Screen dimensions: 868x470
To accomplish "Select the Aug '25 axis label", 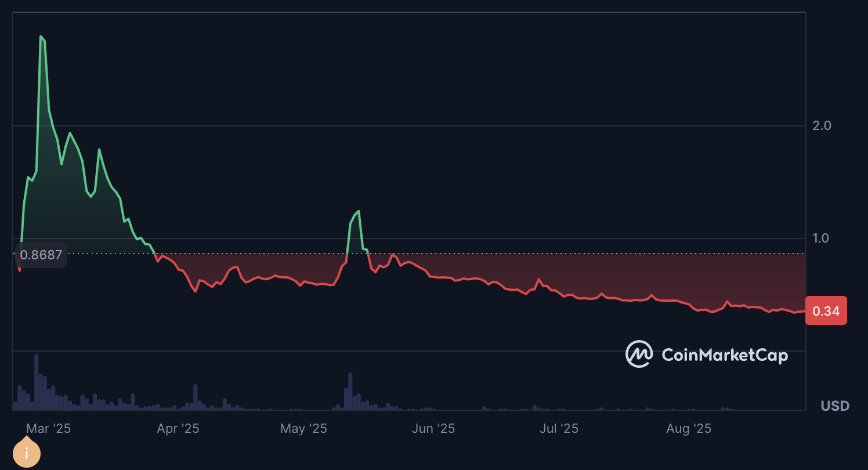I will click(688, 429).
